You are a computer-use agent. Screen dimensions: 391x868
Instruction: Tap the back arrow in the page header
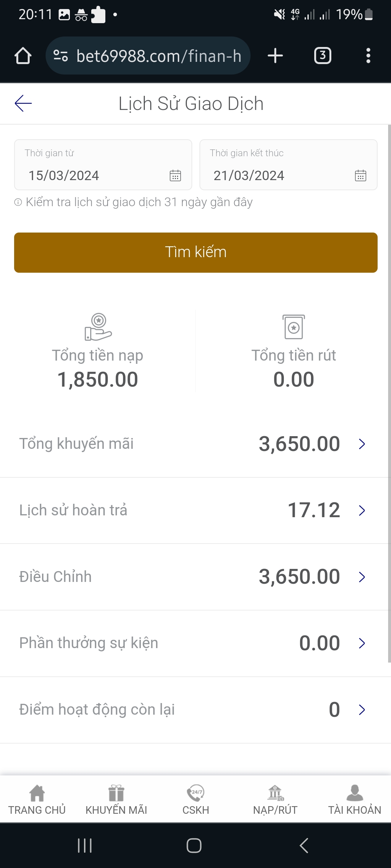pos(23,103)
